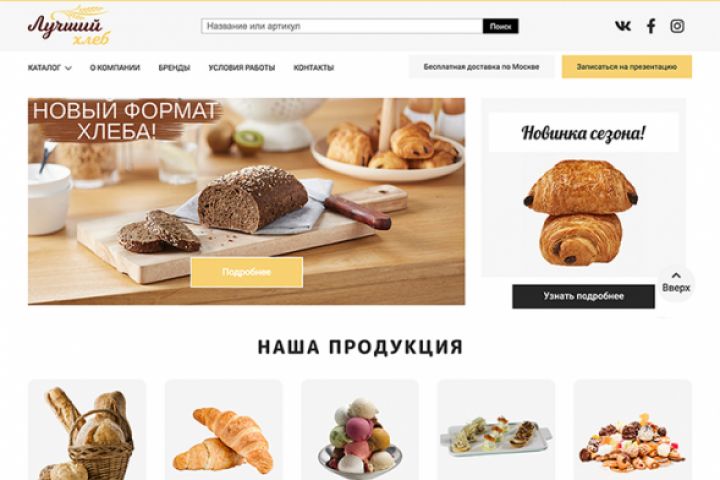
Task: Open Условия работы page
Action: [x=242, y=68]
